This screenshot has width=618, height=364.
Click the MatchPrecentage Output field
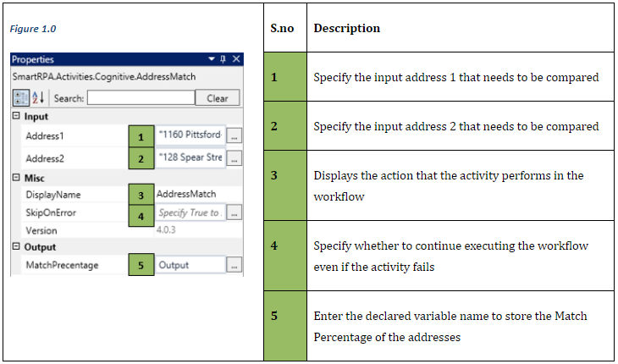(190, 265)
